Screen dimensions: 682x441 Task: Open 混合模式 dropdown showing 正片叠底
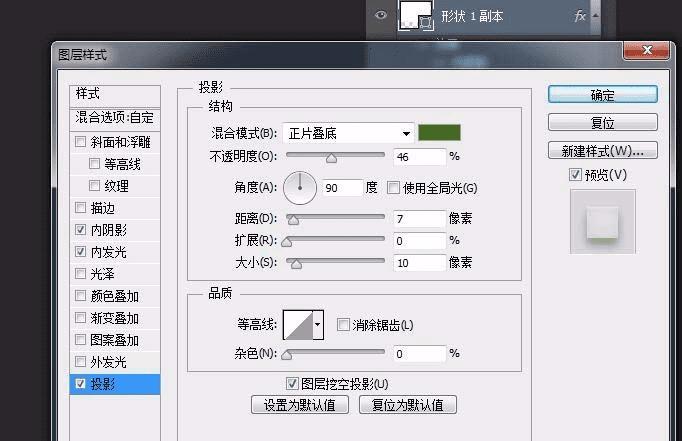(x=348, y=133)
